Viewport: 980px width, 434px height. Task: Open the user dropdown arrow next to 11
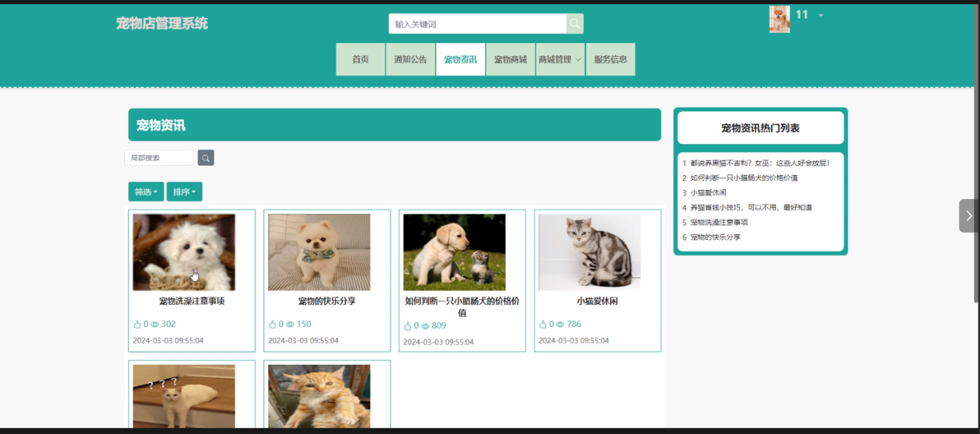[821, 15]
